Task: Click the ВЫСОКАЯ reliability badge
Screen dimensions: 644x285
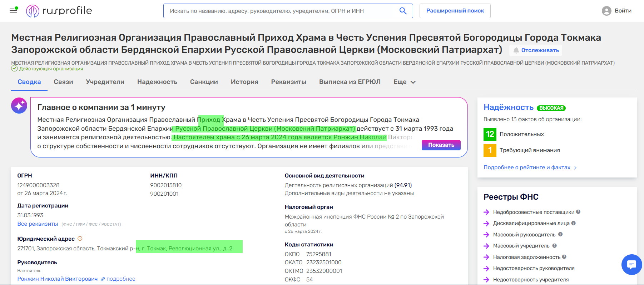Action: pos(551,108)
